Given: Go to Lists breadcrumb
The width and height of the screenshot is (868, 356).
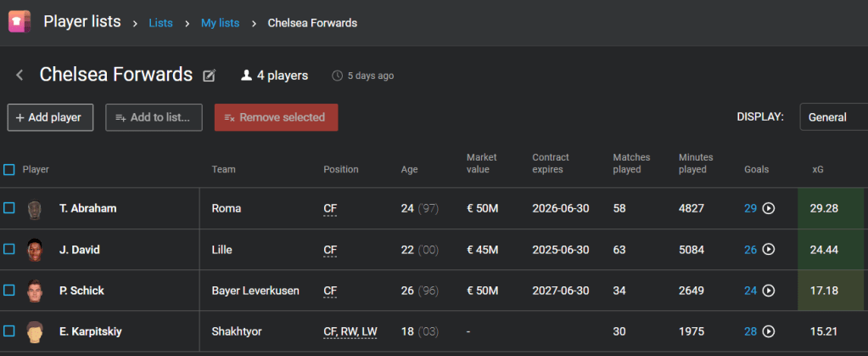Looking at the screenshot, I should (160, 23).
